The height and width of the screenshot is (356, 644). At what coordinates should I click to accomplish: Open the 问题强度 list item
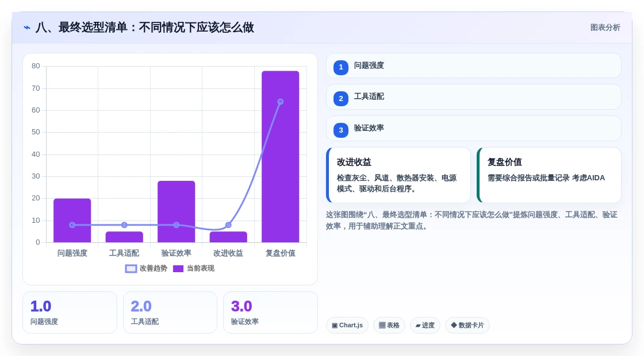(x=474, y=65)
